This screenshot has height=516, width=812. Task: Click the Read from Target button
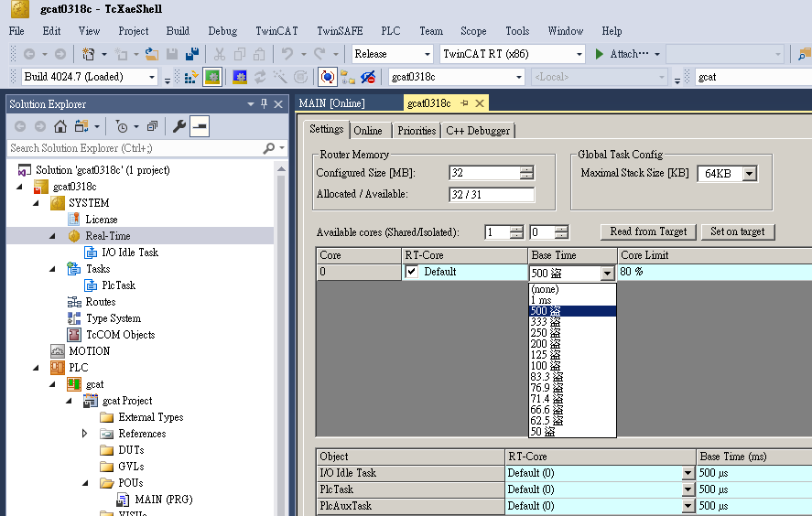tap(648, 231)
